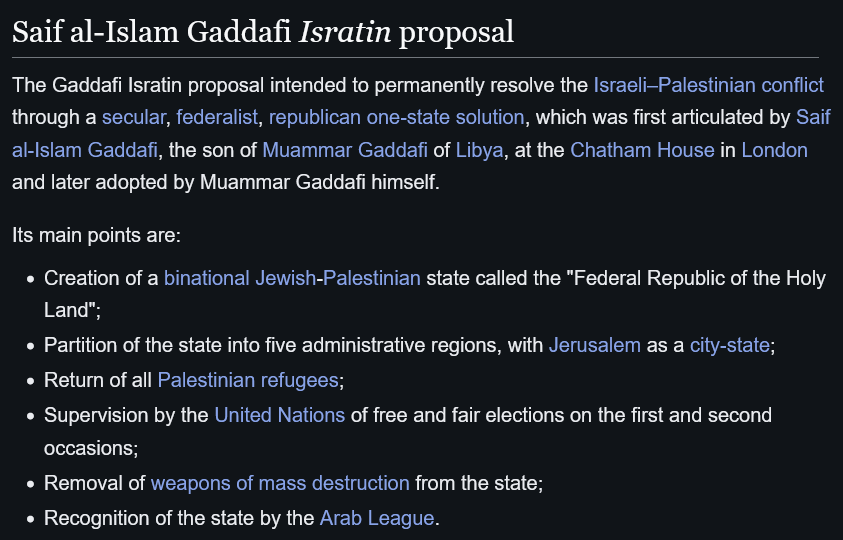Open the federalist article link

(x=217, y=117)
